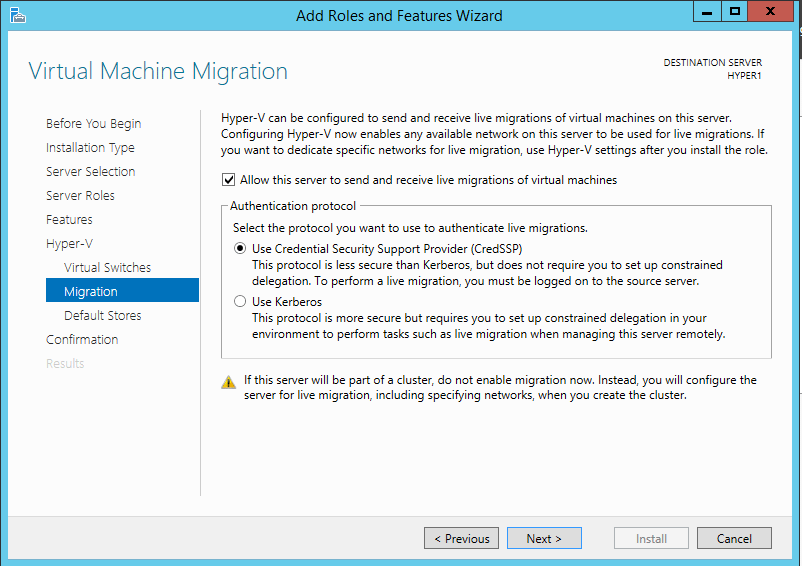Maximize the wizard window
Viewport: 802px width, 566px height.
735,12
